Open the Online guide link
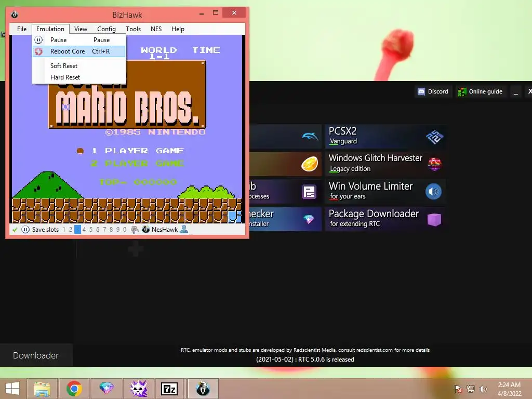532x399 pixels. [x=481, y=91]
